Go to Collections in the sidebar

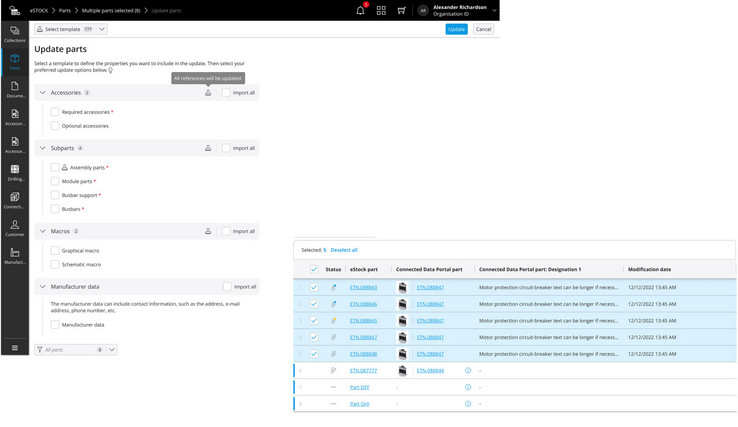(15, 34)
